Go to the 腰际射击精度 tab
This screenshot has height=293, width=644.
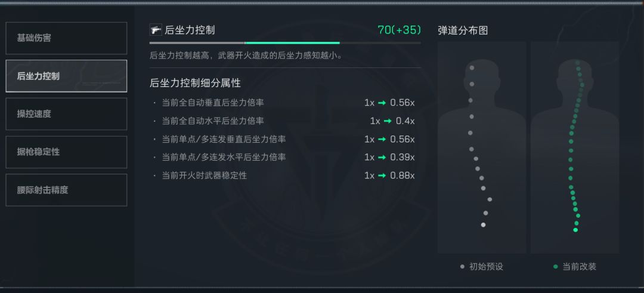pos(66,190)
